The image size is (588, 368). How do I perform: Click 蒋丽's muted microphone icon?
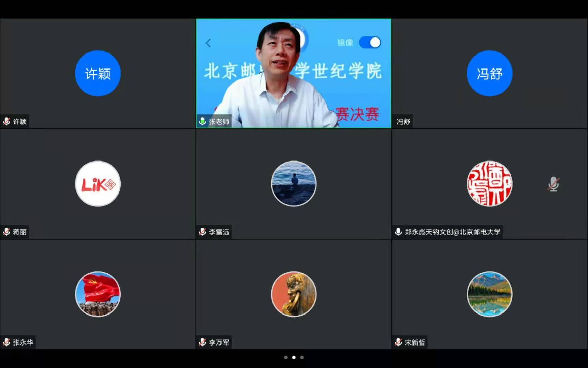click(6, 232)
